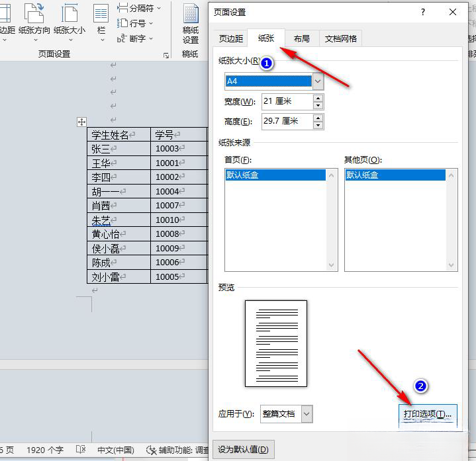Open the 断字 hyphenation dropdown
Image resolution: width=476 pixels, height=461 pixels.
click(x=135, y=38)
